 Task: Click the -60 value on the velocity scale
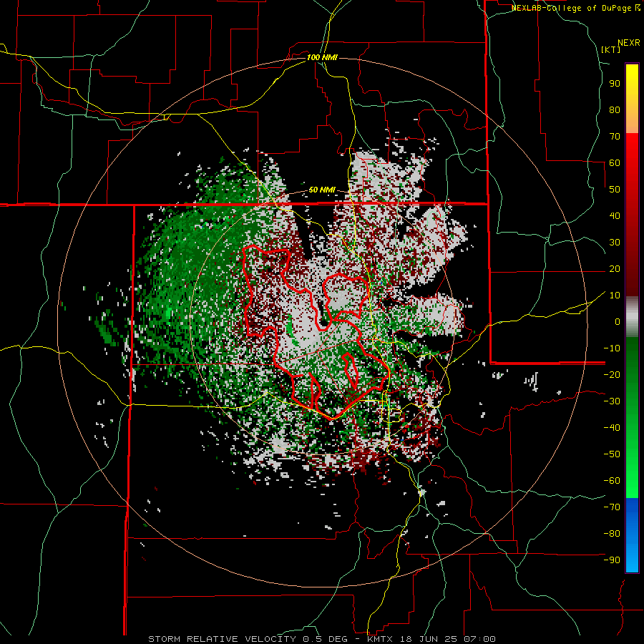click(x=612, y=481)
